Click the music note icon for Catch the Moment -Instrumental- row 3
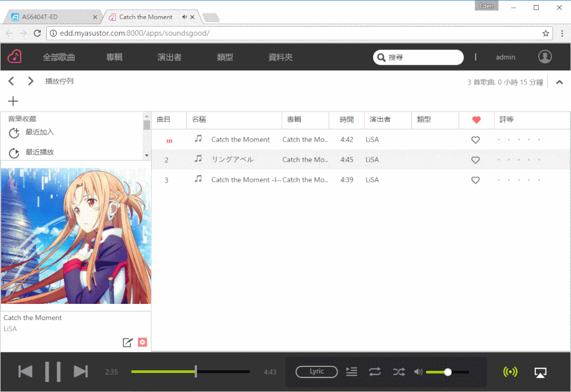This screenshot has width=571, height=392. [x=198, y=178]
